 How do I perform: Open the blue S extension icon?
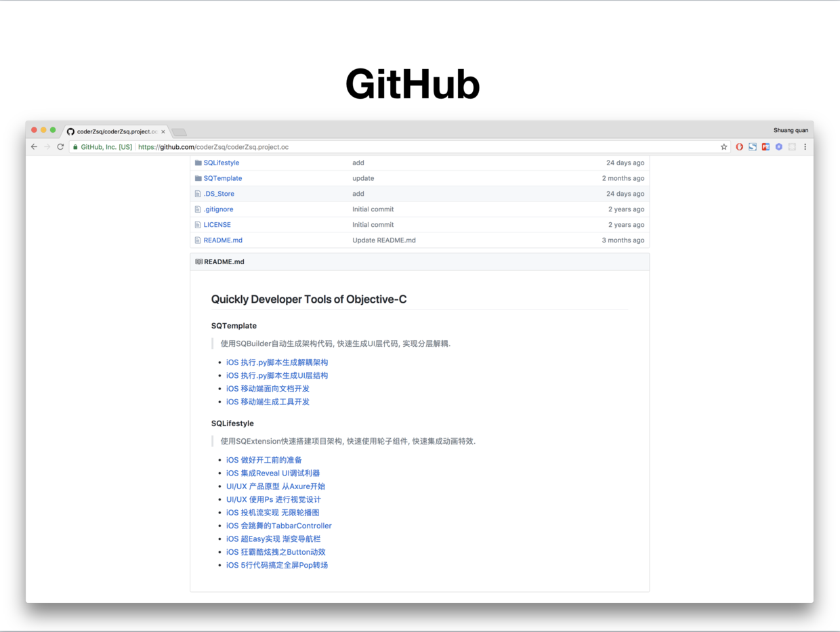[x=753, y=147]
